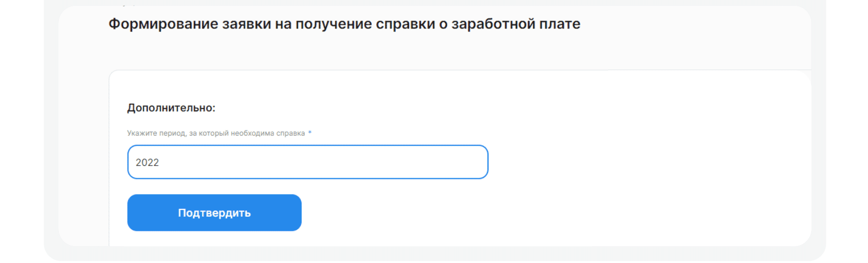Image resolution: width=868 pixels, height=263 pixels.
Task: Click the Подтвердить text on the blue button
Action: tap(214, 213)
